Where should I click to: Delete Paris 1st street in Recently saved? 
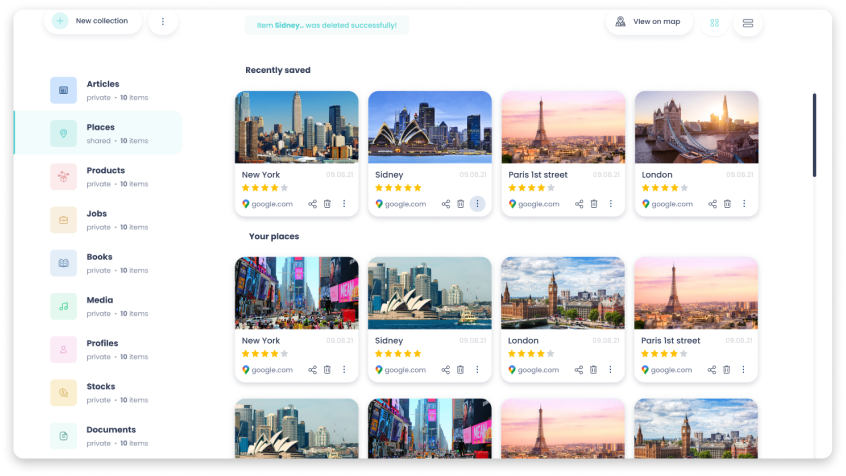pyautogui.click(x=593, y=204)
